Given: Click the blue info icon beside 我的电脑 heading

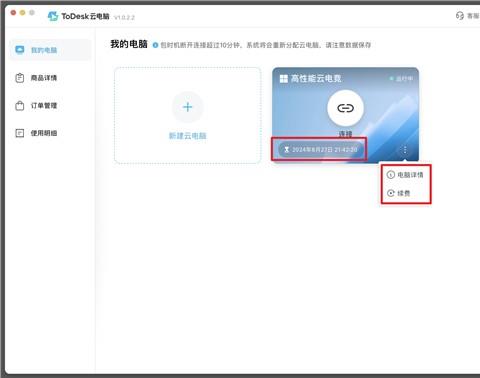Looking at the screenshot, I should 155,45.
